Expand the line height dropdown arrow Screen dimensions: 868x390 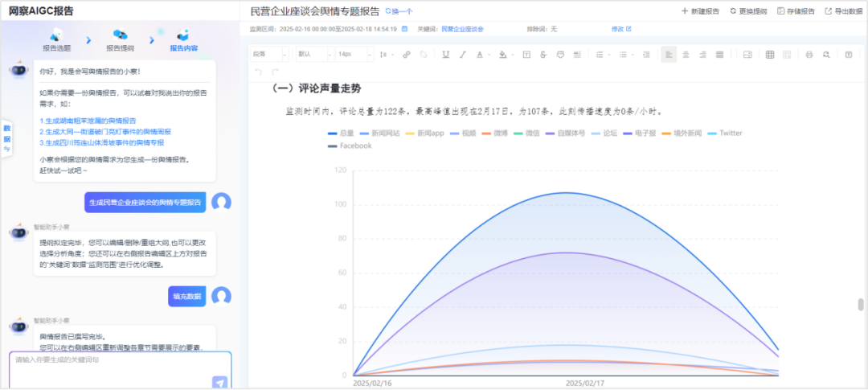point(392,55)
